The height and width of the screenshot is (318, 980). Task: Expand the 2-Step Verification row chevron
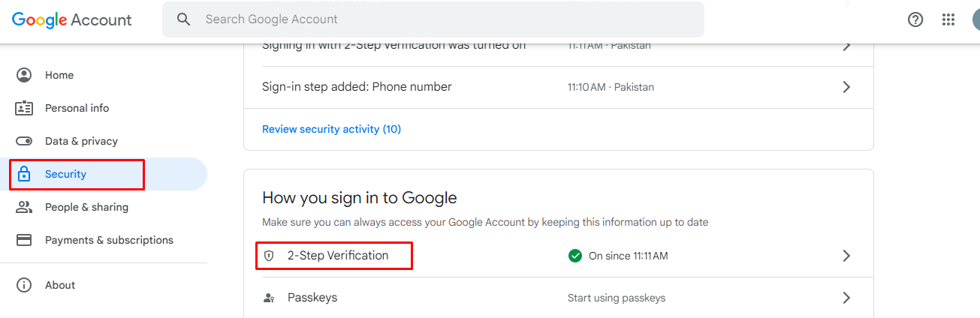point(846,256)
